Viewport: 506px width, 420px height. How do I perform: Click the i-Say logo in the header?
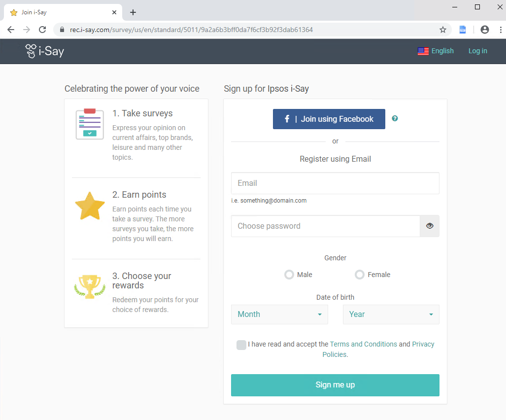44,51
